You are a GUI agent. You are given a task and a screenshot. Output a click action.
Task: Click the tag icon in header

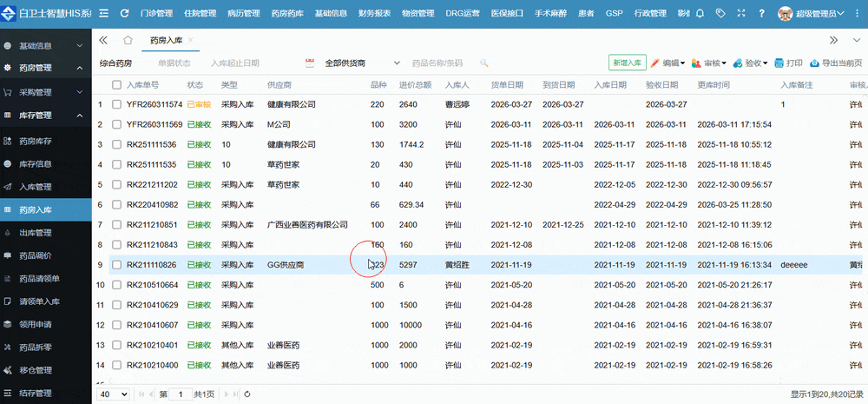[720, 14]
